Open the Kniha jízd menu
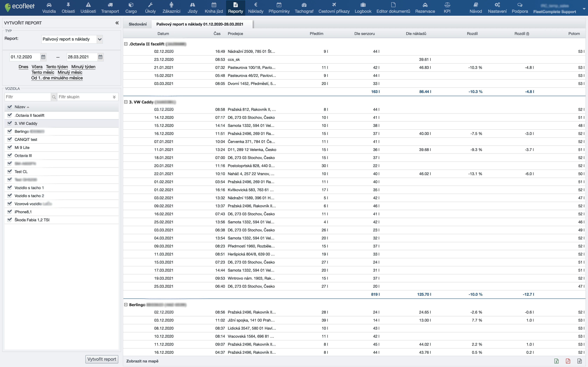This screenshot has height=367, width=588. tap(213, 8)
